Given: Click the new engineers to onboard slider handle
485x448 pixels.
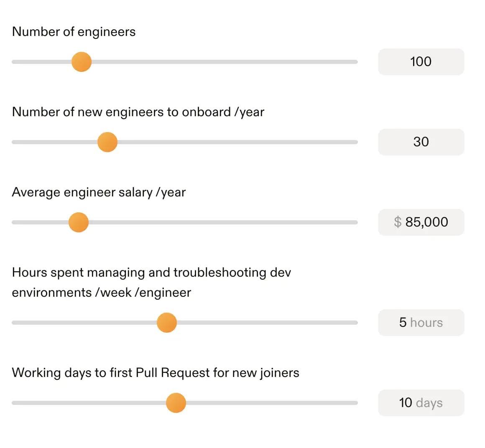Looking at the screenshot, I should click(107, 142).
